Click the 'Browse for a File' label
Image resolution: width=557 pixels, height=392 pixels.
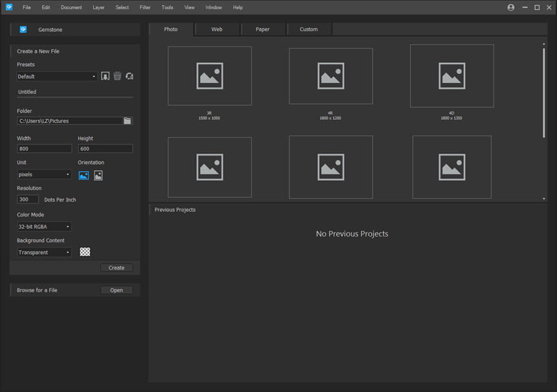[x=37, y=290]
